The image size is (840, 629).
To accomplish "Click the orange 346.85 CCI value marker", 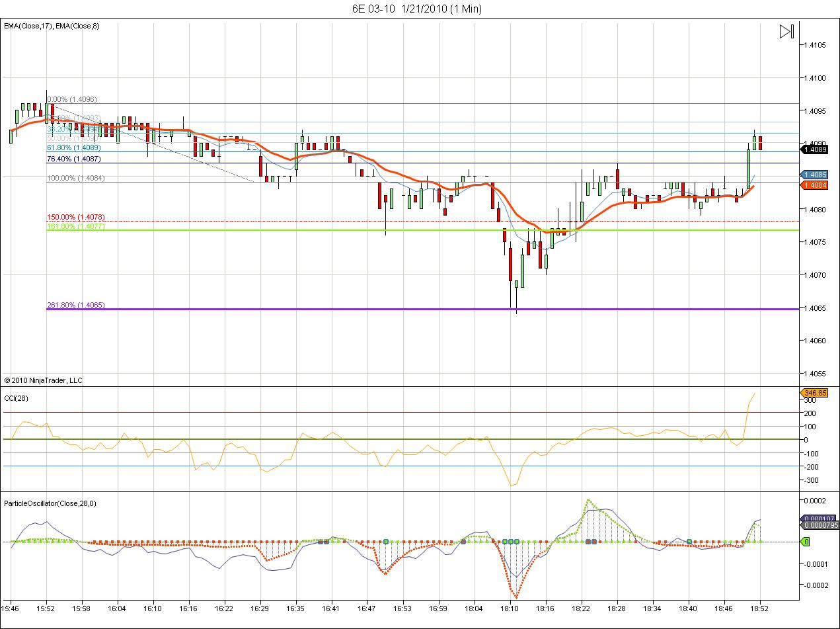I will tap(814, 393).
